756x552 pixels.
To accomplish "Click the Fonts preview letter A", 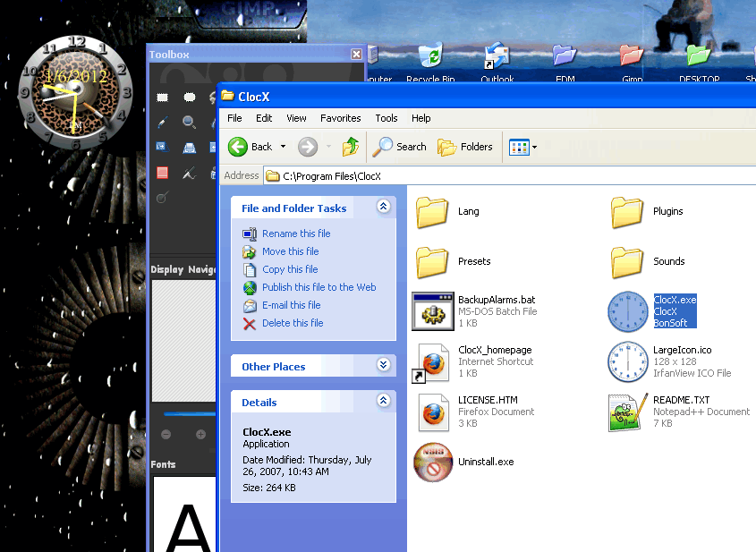I will coord(189,528).
